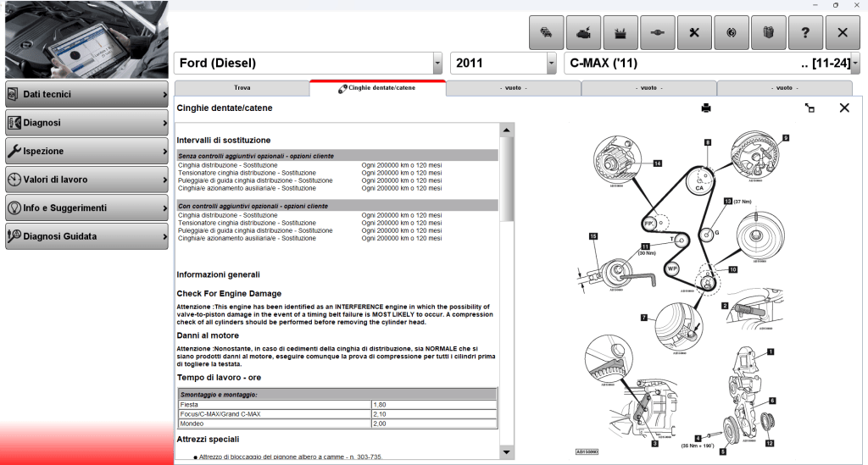
Task: Select the Cinghie dentate/catene tab
Action: (x=378, y=88)
